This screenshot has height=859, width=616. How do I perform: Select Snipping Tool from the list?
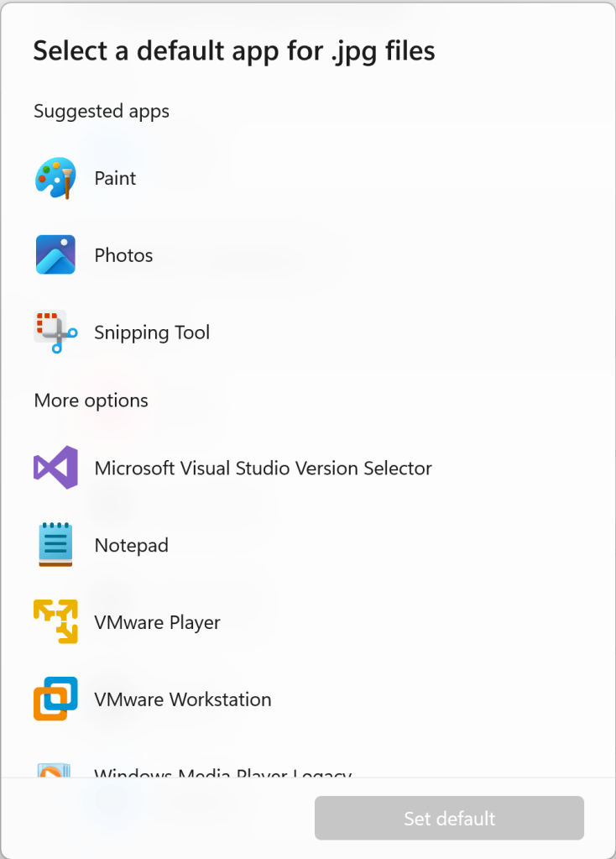pyautogui.click(x=308, y=332)
